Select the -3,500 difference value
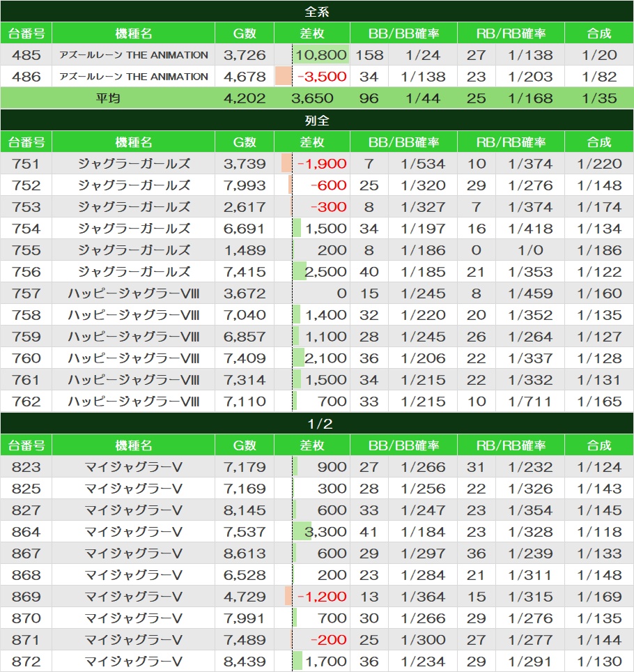This screenshot has height=672, width=634. [322, 76]
